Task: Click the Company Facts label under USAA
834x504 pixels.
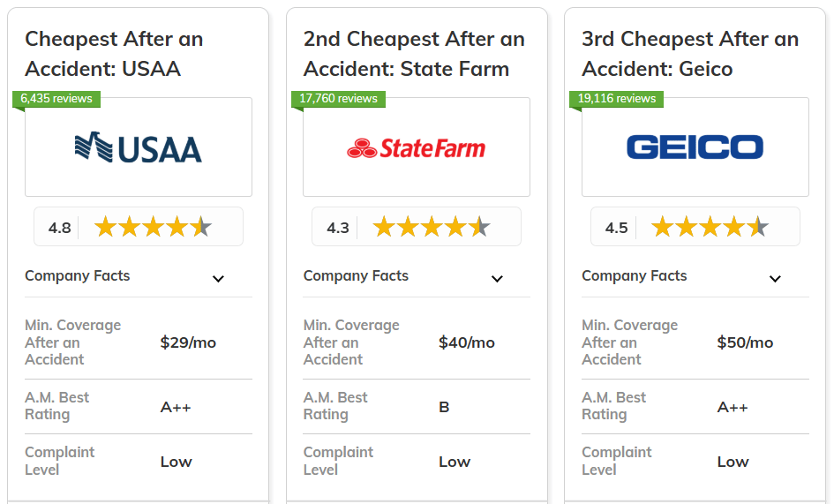Action: click(x=78, y=275)
